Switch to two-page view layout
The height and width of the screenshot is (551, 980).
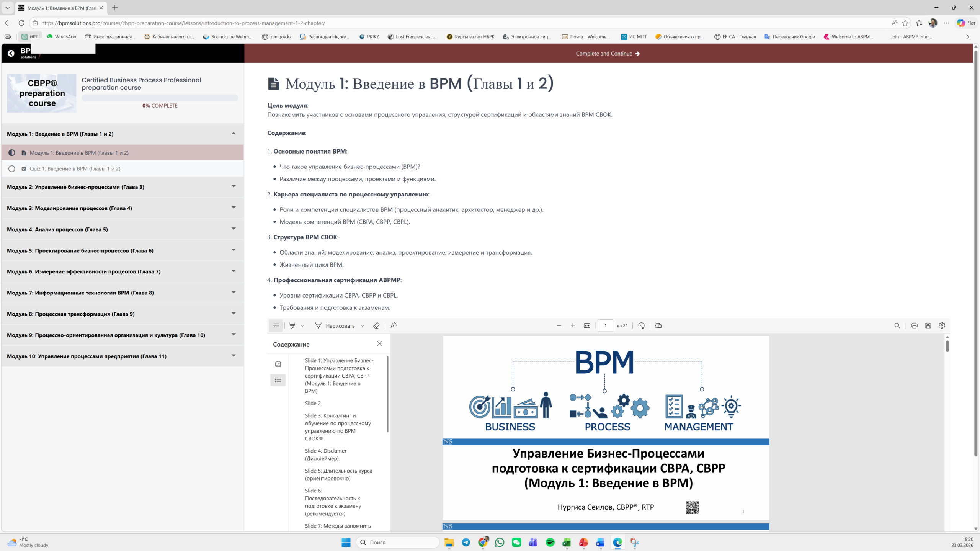tap(658, 325)
